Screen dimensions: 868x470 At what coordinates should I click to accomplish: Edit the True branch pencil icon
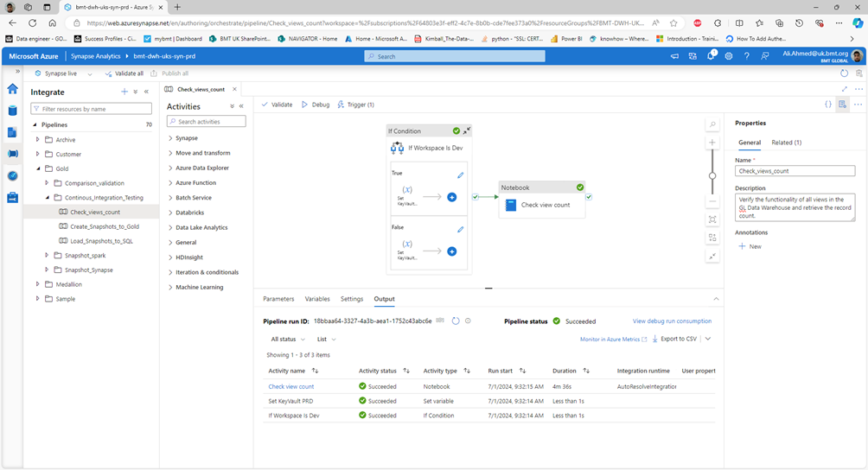point(460,175)
